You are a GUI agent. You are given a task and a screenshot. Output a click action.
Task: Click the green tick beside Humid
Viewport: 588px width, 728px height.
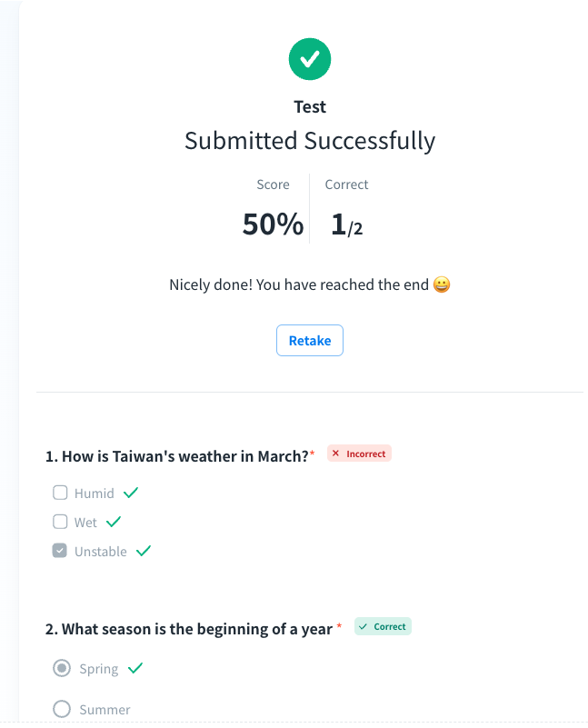(131, 493)
